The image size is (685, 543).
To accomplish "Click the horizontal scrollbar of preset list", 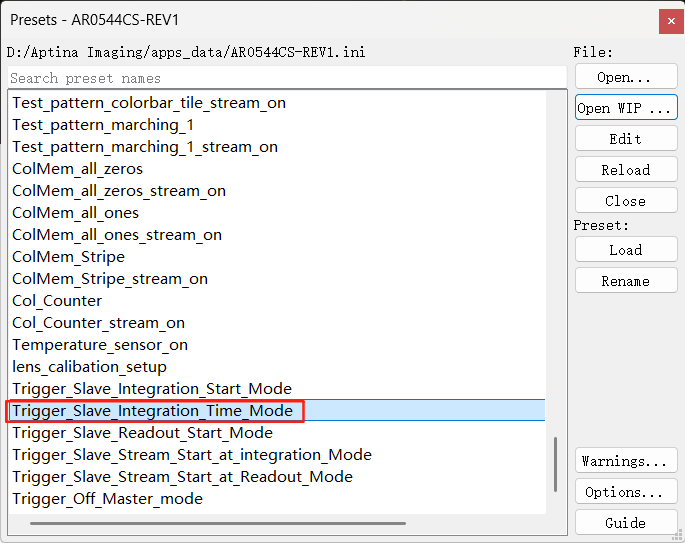I will click(218, 522).
